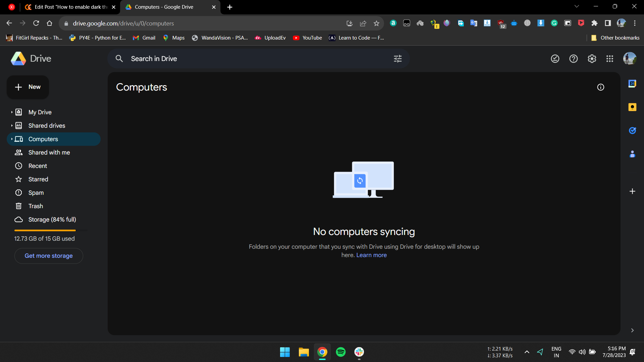Image resolution: width=644 pixels, height=362 pixels.
Task: Go back to previous page
Action: (9, 23)
